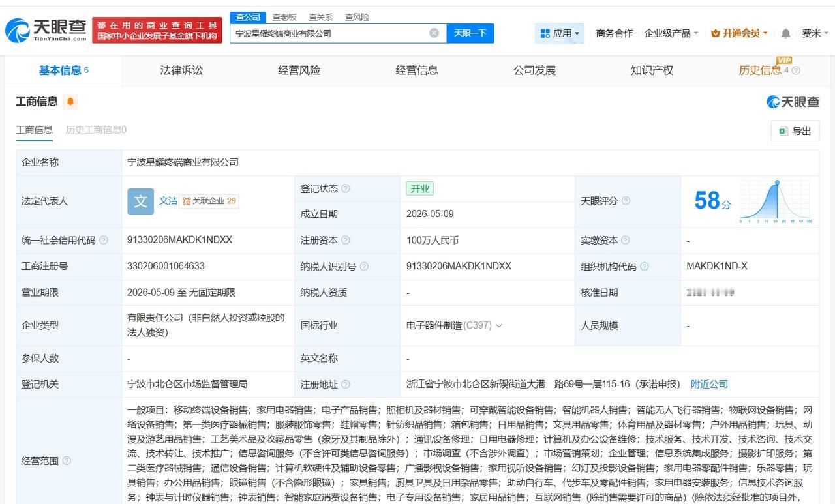Select organization code MAKDK1ND-X

coord(717,266)
